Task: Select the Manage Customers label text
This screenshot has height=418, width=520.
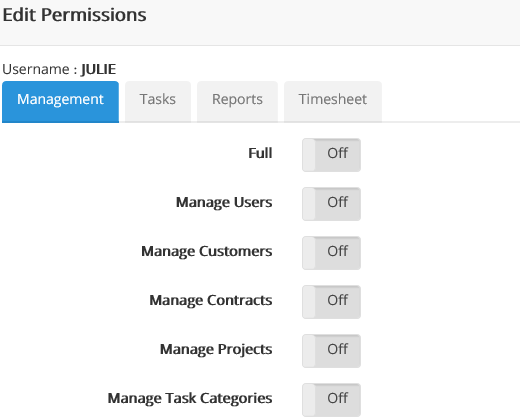Action: tap(207, 251)
